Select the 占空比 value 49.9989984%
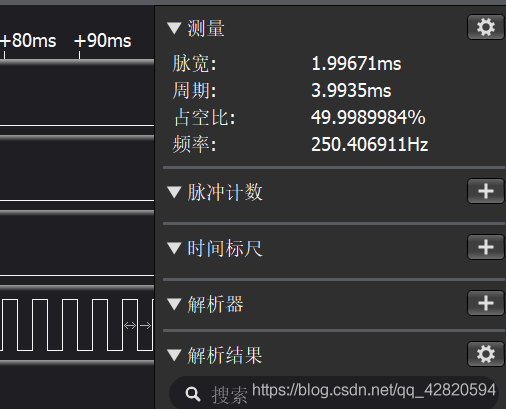 (368, 117)
